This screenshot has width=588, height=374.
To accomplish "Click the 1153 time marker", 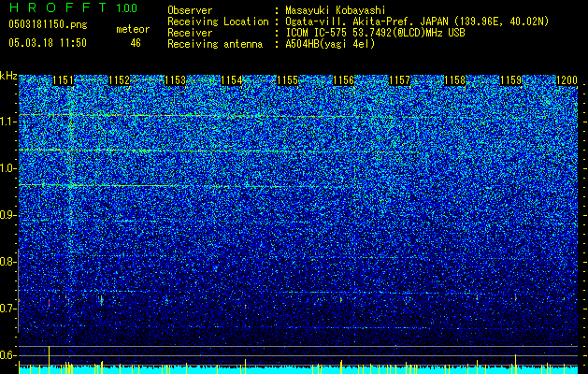I will tap(175, 80).
